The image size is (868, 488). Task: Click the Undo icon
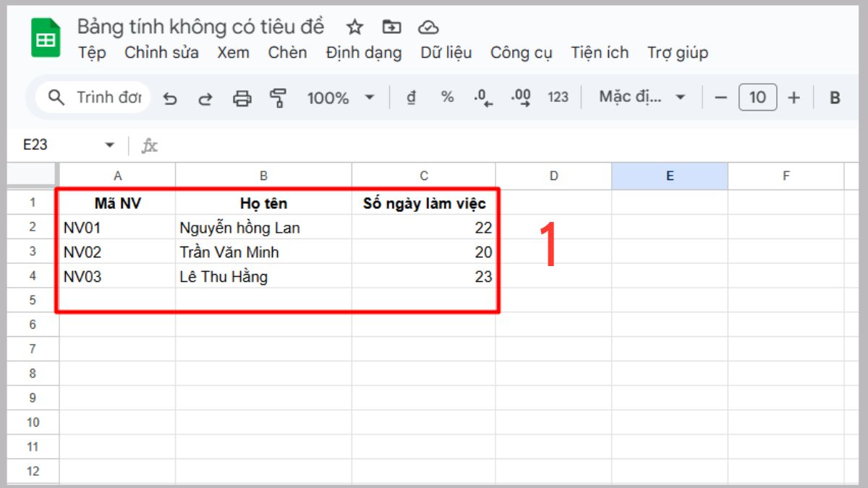tap(171, 98)
